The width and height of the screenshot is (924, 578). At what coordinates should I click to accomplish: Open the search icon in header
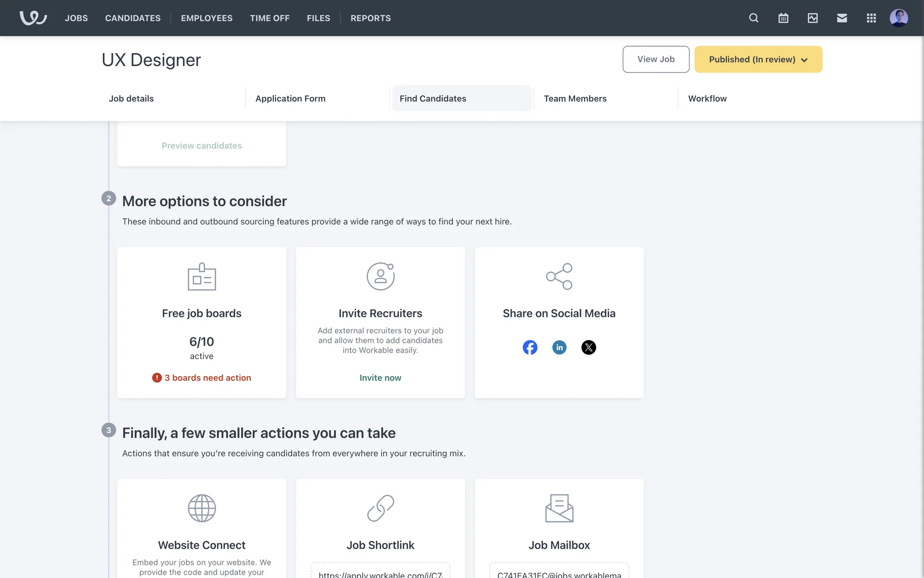[754, 18]
